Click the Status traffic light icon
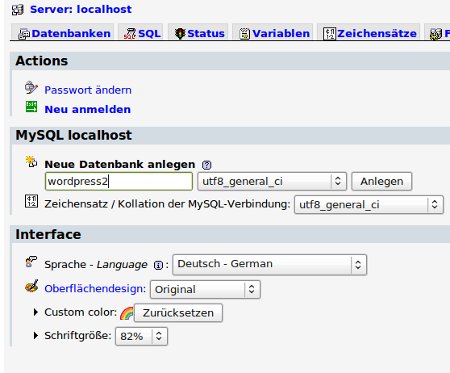 (x=180, y=34)
